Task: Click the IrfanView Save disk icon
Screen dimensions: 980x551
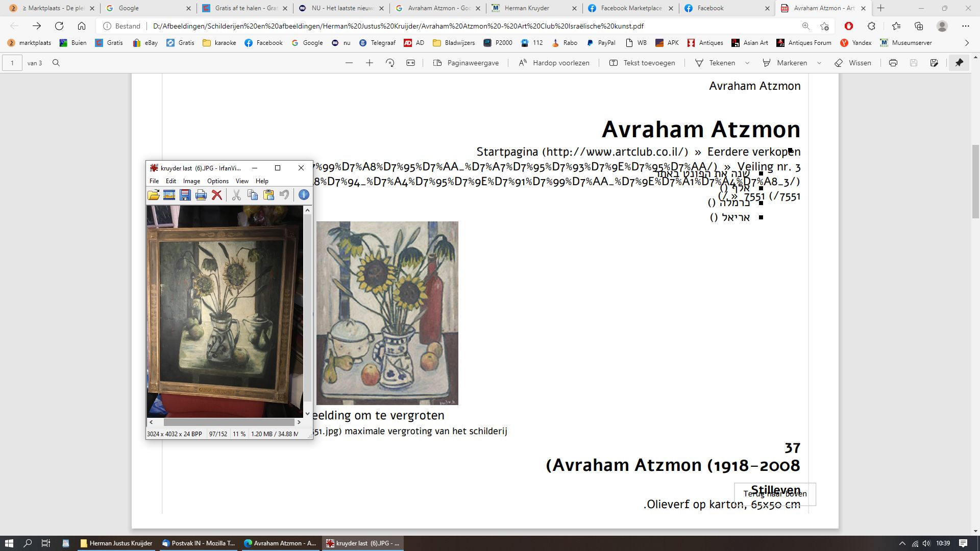Action: coord(185,195)
